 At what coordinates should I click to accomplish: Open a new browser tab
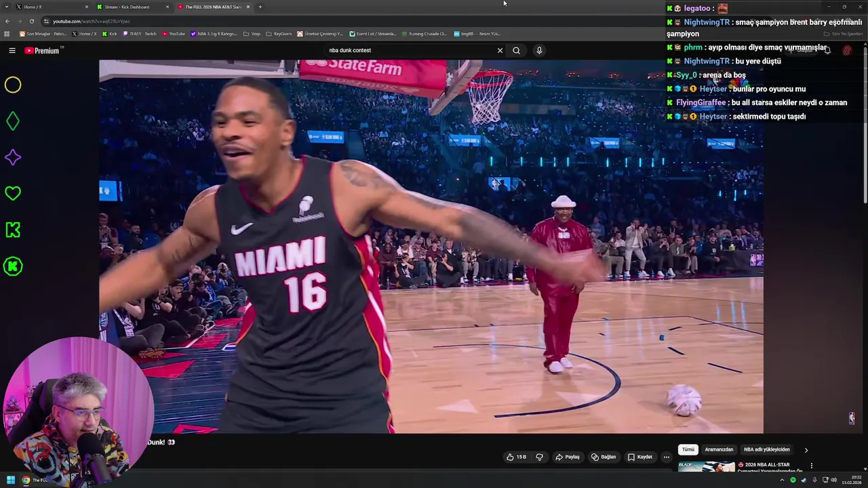point(260,7)
